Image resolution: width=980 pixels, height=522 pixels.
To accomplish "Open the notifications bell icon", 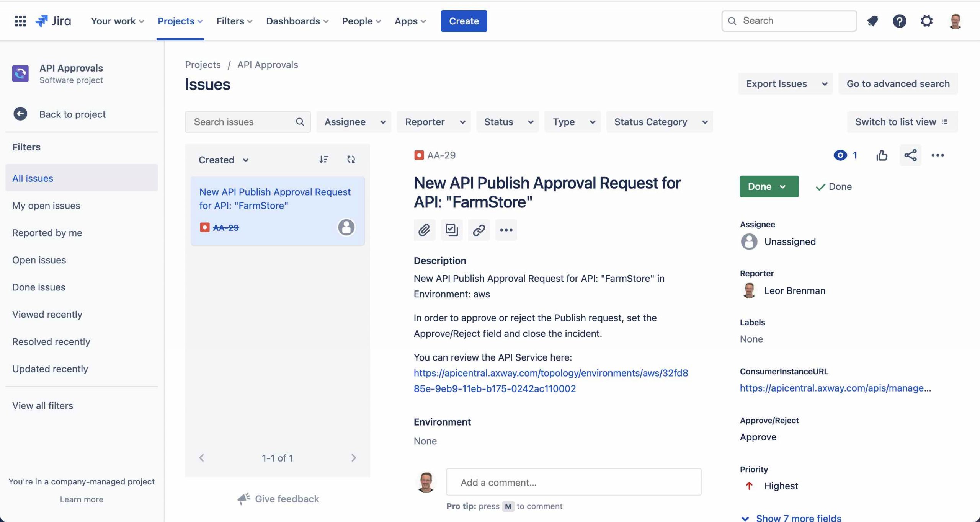I will click(872, 21).
